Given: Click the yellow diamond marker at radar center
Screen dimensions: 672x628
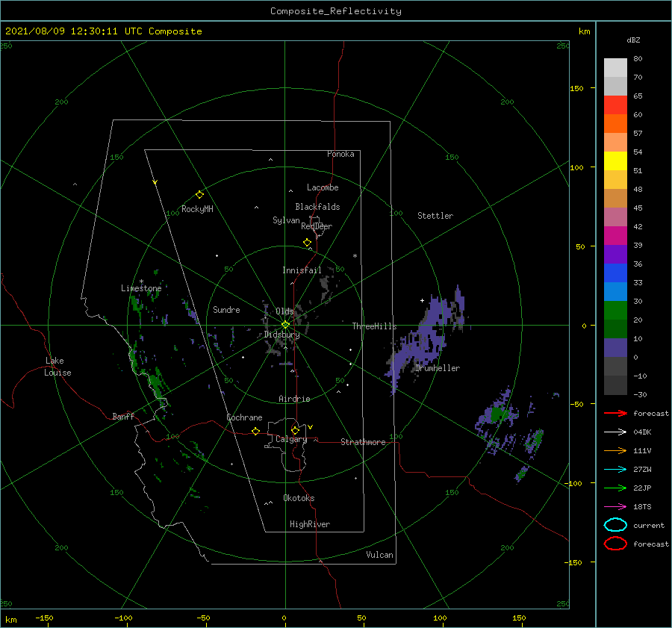Looking at the screenshot, I should click(x=285, y=325).
